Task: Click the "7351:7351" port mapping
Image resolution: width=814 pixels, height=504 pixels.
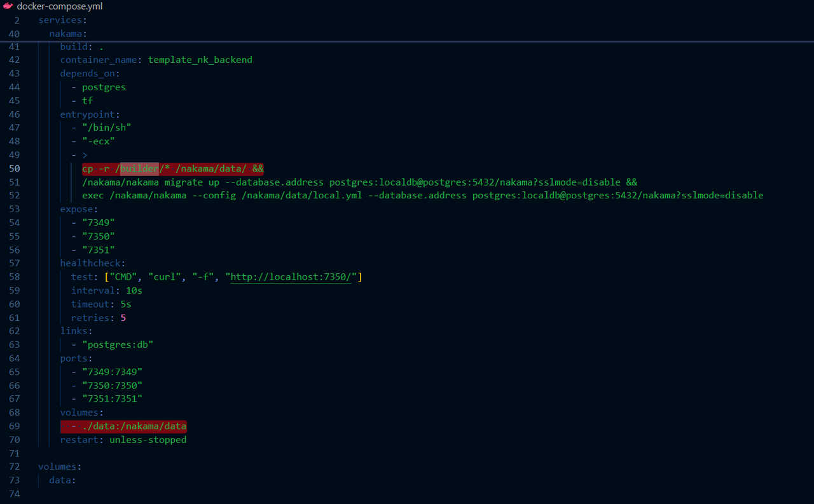Action: tap(112, 399)
